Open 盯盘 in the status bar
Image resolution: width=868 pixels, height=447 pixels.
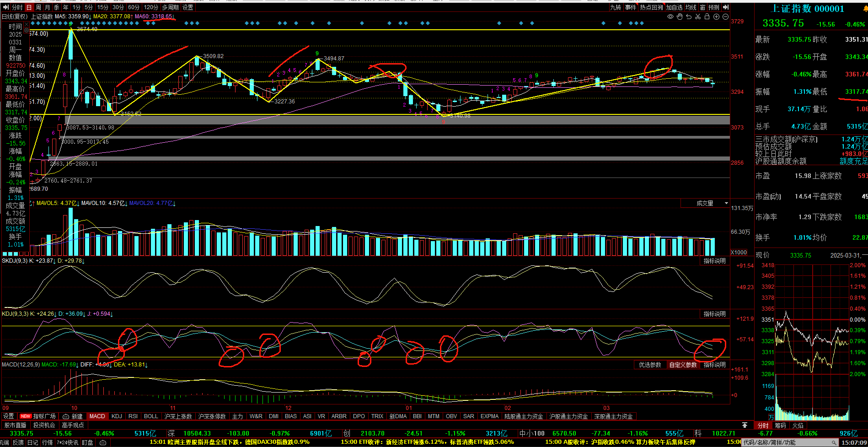(x=88, y=442)
